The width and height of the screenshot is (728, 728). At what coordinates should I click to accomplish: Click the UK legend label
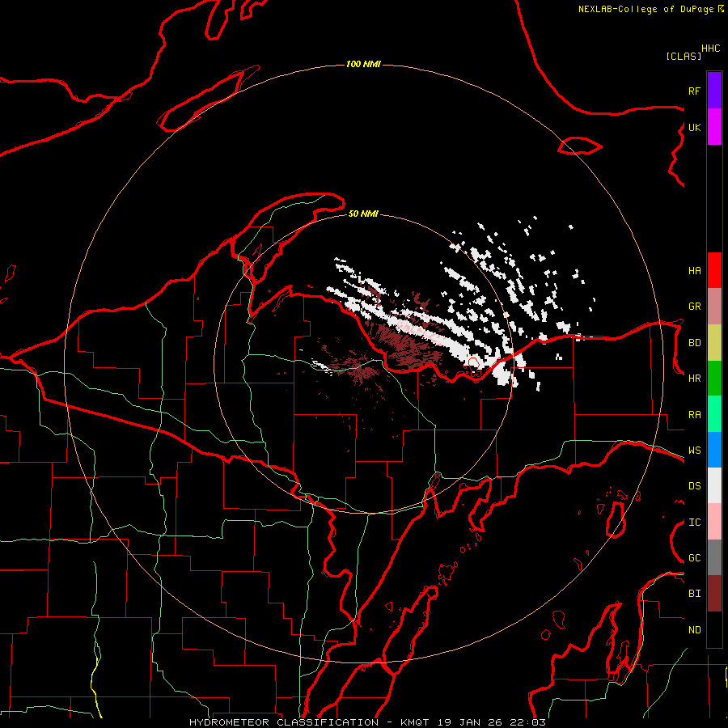pos(694,127)
